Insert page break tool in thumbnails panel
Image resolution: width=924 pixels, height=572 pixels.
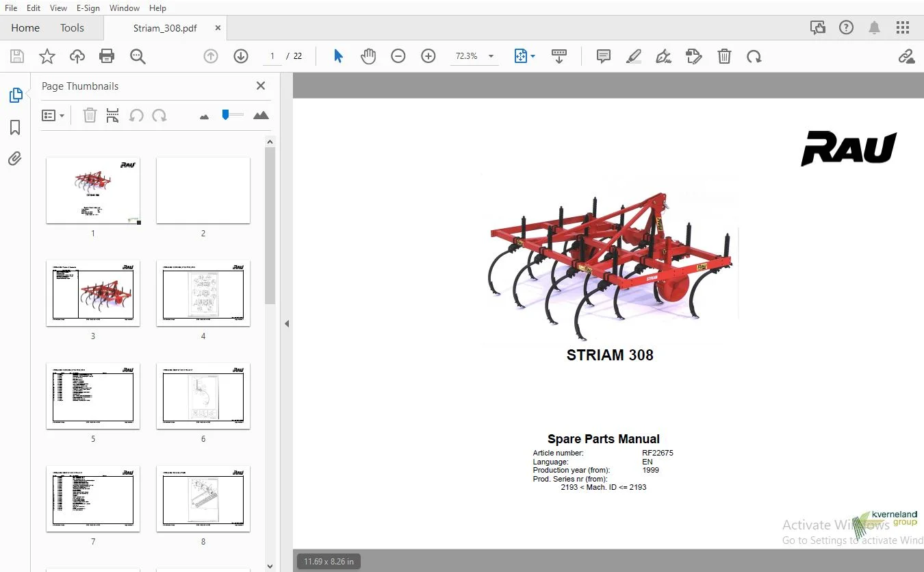(x=113, y=116)
